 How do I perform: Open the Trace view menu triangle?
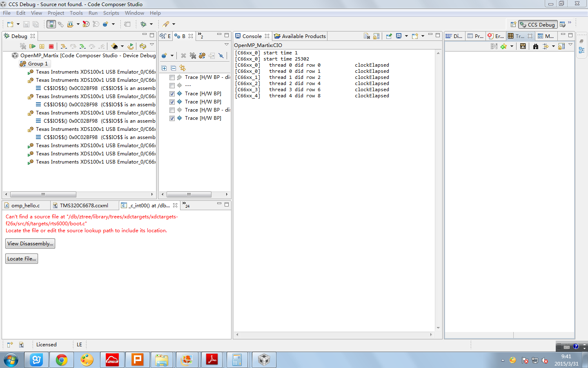pos(570,45)
